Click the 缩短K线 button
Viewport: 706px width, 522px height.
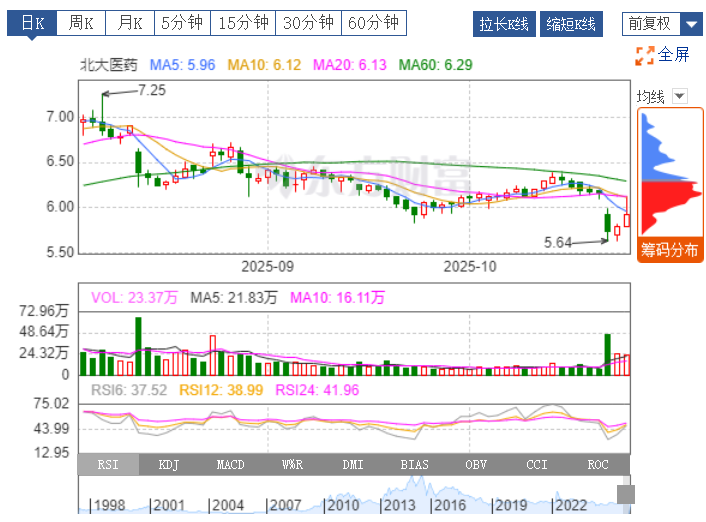coord(571,24)
